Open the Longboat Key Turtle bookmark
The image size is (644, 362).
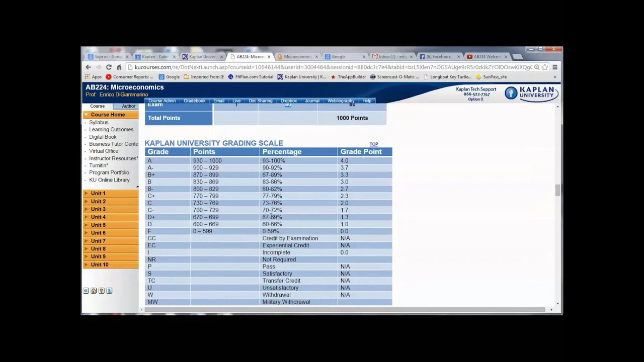(x=448, y=77)
